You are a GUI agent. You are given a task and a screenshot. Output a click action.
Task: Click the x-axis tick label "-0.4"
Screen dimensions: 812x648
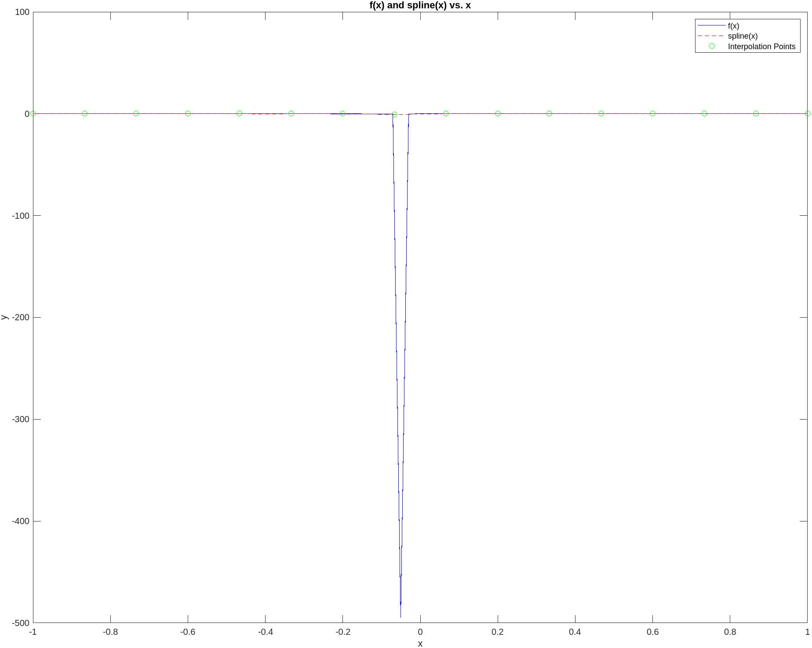coord(265,632)
